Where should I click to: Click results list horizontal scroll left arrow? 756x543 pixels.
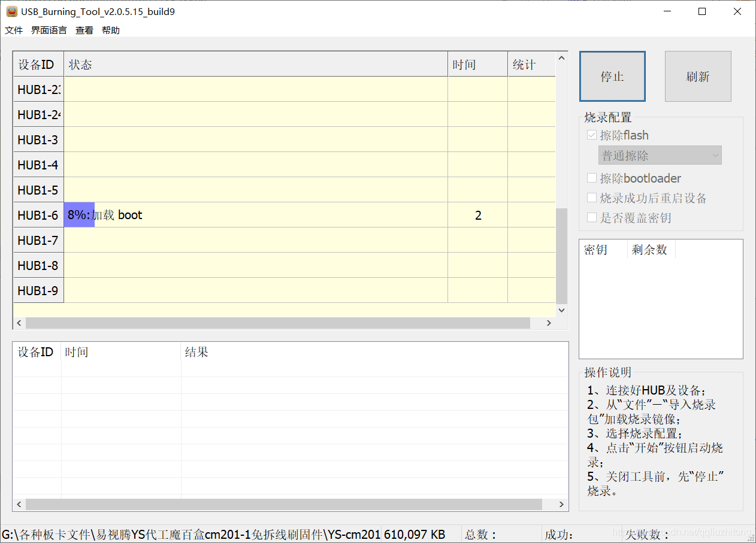(19, 505)
